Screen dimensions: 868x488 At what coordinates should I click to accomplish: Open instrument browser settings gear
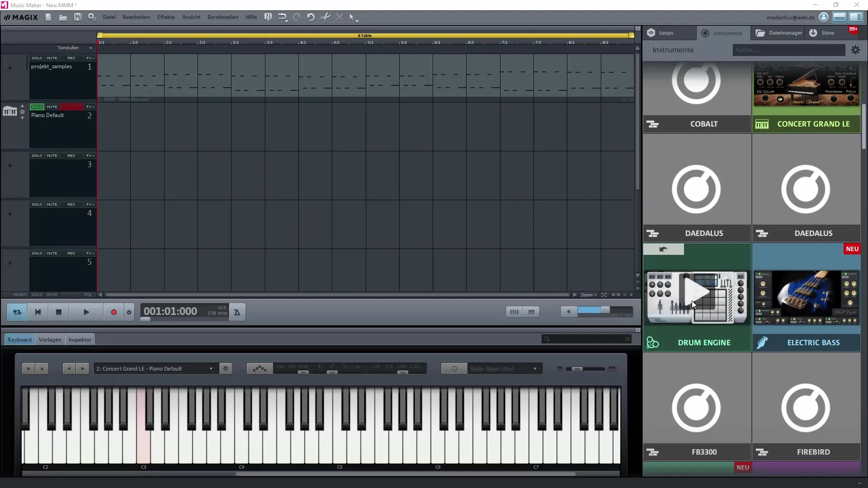(855, 50)
